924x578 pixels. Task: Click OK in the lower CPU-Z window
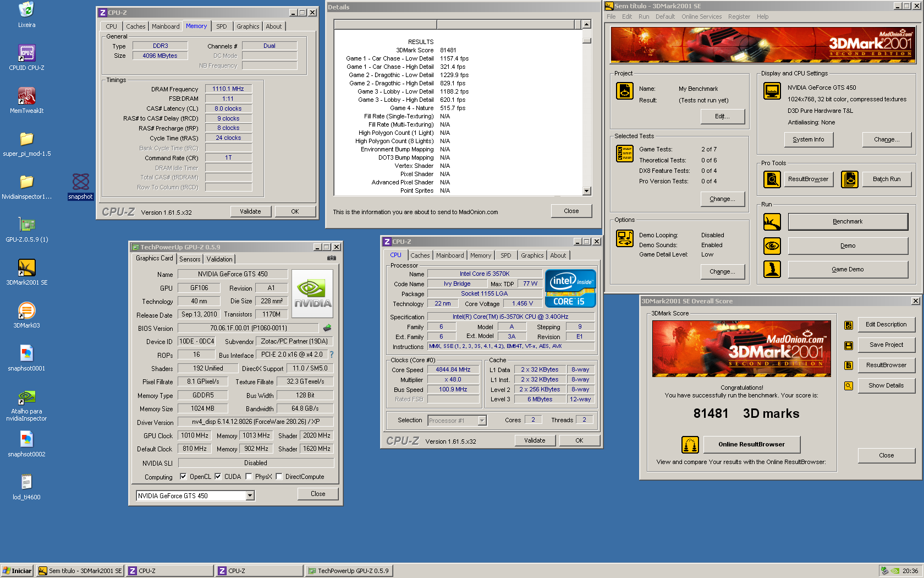pyautogui.click(x=579, y=440)
